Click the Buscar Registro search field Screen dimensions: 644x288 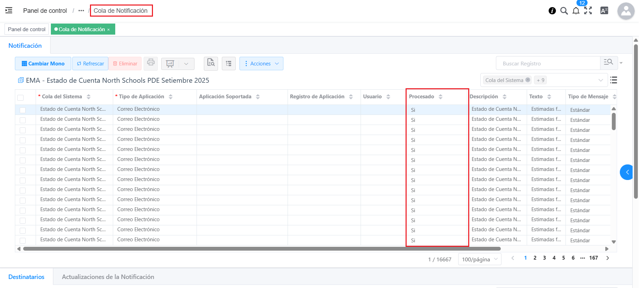548,64
